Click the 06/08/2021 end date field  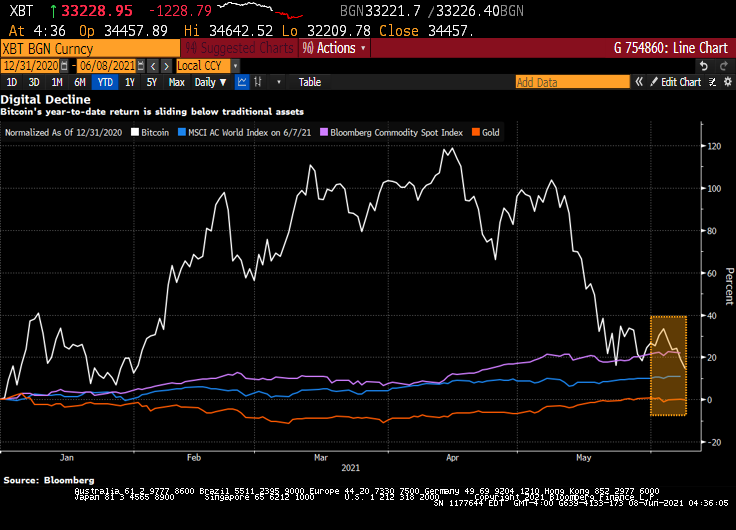[107, 66]
